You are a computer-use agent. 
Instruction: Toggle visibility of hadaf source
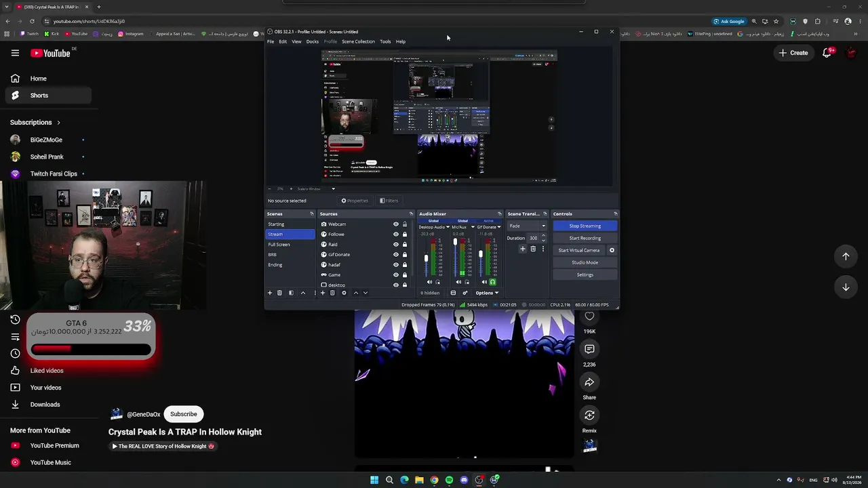(396, 265)
